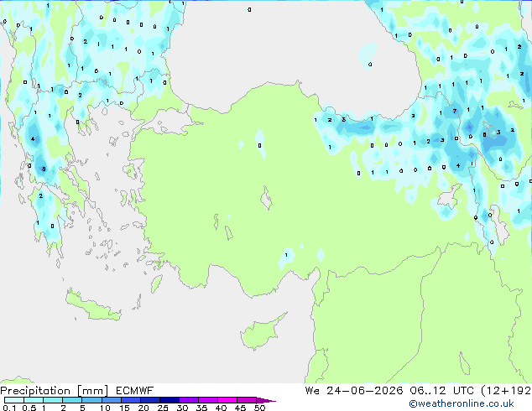This screenshot has width=532, height=411.
Task: Select the 5–10 mm legend color box
Action: pos(91,400)
